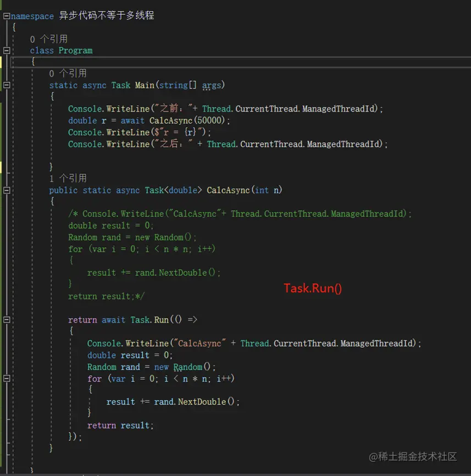The width and height of the screenshot is (471, 476).
Task: Click the class name 'Program'
Action: click(75, 51)
